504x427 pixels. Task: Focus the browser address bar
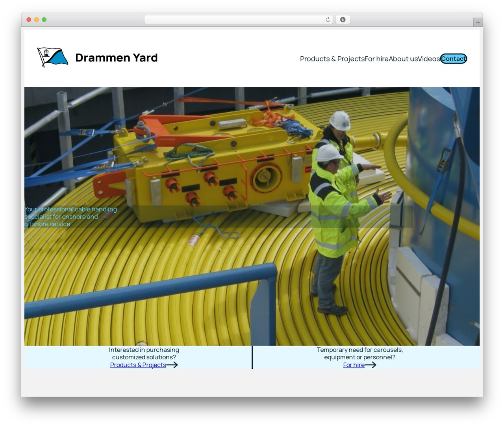(239, 20)
